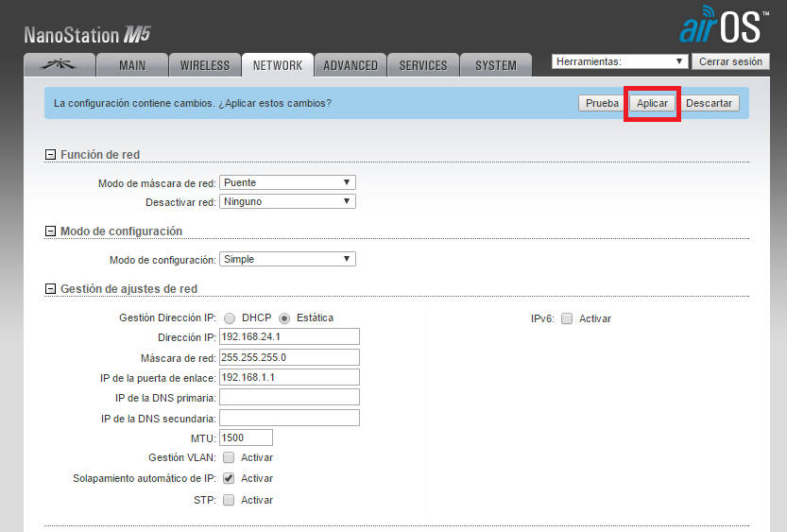This screenshot has height=532, width=787.
Task: Switch to the WIRELESS tab
Action: (205, 65)
